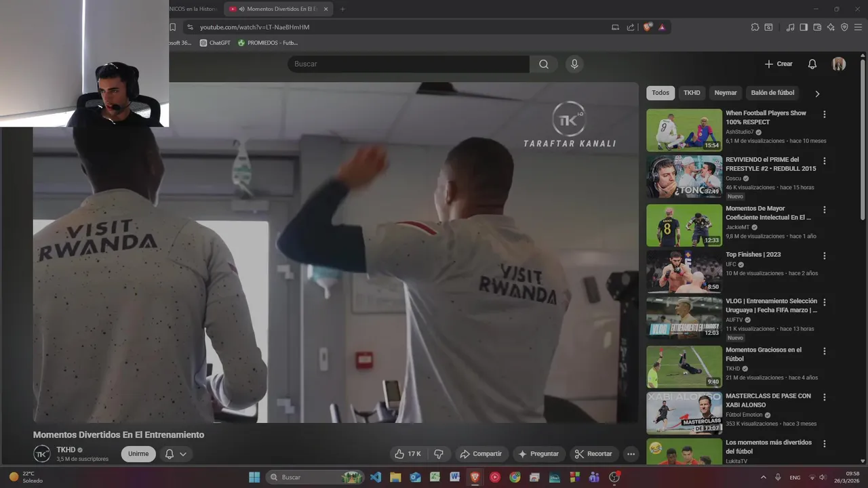868x488 pixels.
Task: Open the Recortar clip tool
Action: 593,454
